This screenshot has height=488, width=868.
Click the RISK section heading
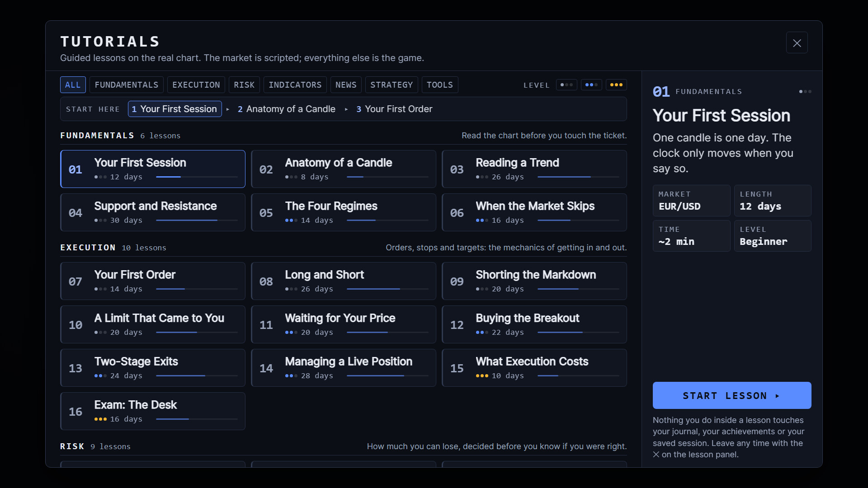tap(72, 446)
